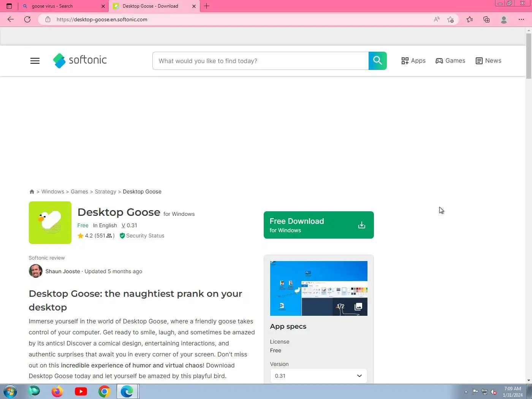Click the address bar URL
The image size is (532, 399).
pyautogui.click(x=102, y=19)
